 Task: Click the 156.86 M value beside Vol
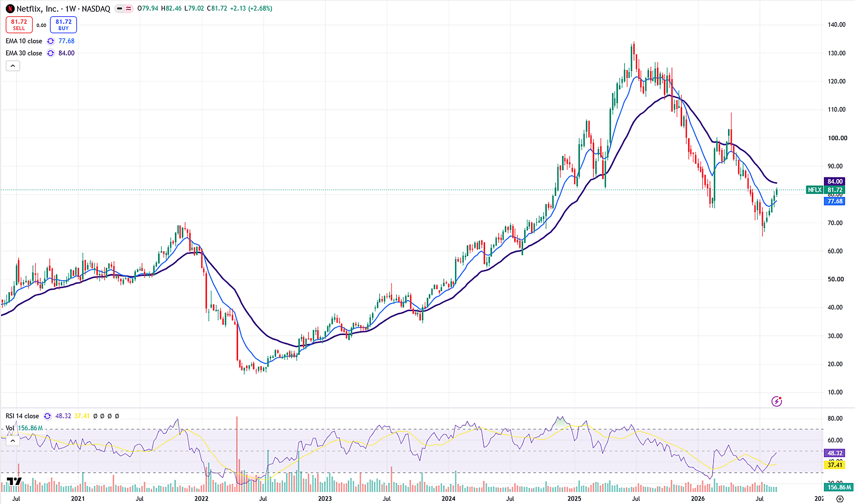(30, 428)
